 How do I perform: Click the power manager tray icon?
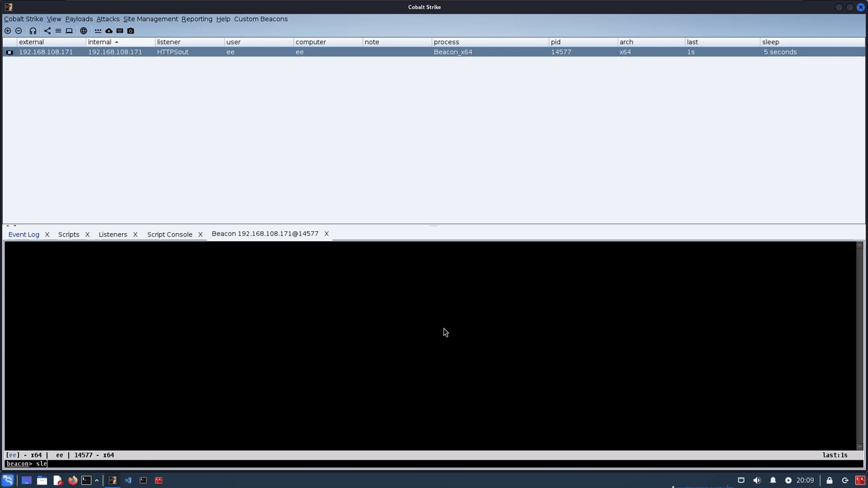(788, 481)
